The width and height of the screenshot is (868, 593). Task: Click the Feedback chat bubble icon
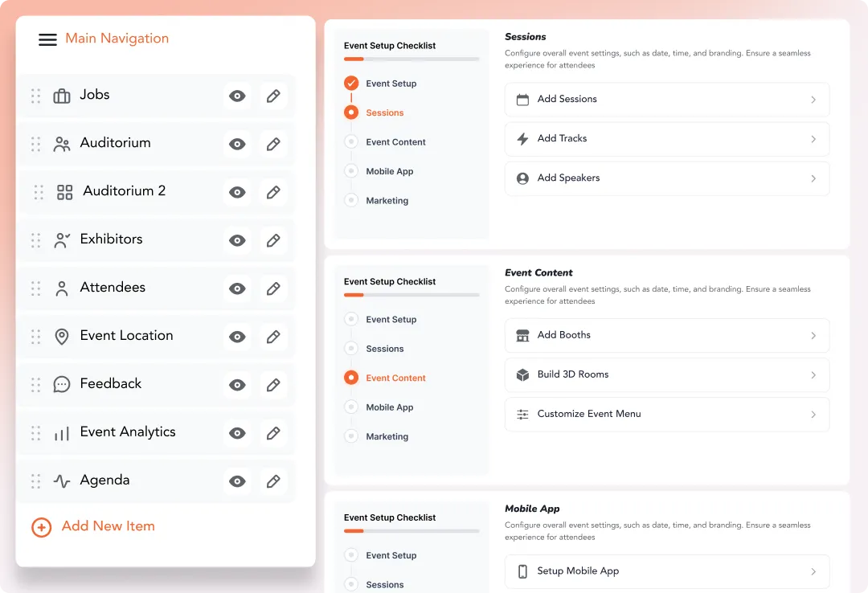(x=62, y=385)
